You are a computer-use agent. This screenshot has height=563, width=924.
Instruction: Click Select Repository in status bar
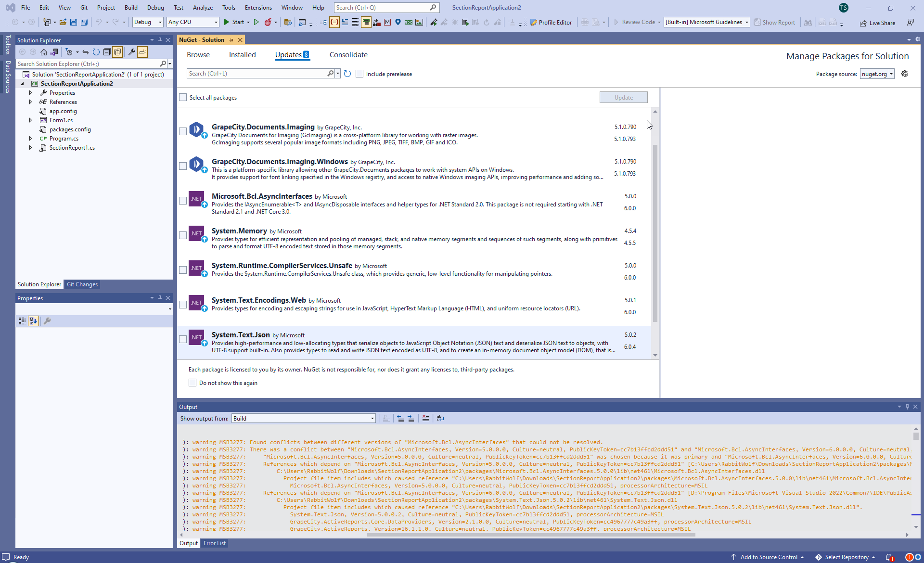pos(846,557)
